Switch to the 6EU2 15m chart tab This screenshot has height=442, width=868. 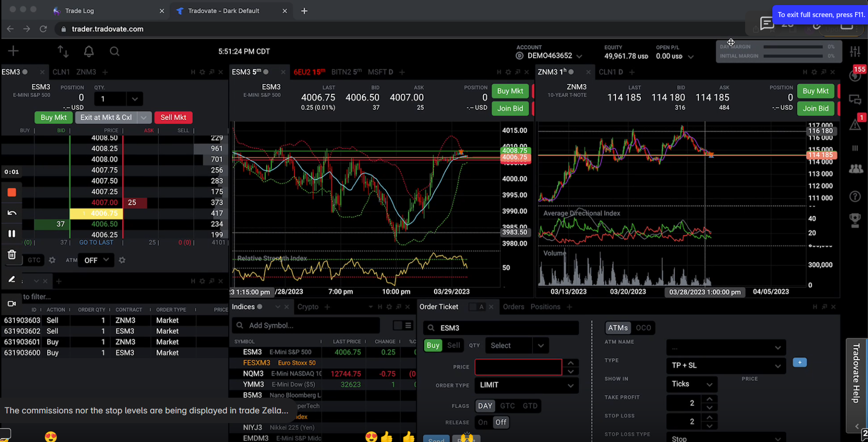click(x=309, y=72)
